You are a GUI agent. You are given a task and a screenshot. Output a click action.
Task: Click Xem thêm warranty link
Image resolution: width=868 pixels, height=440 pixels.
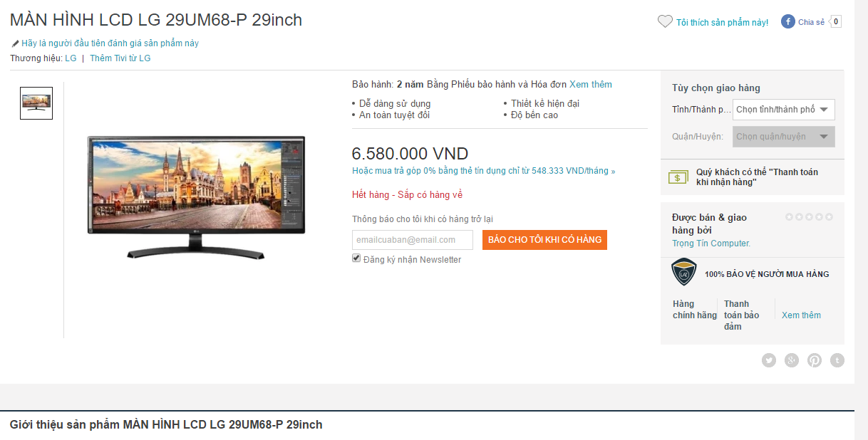click(591, 84)
